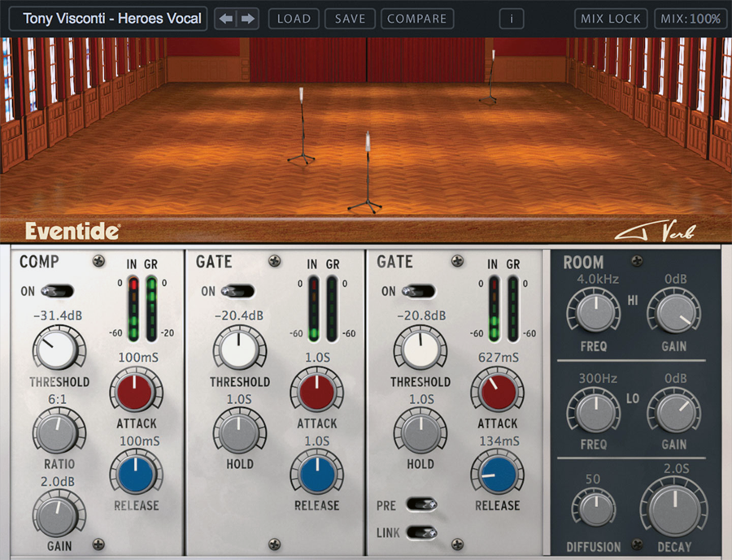Toggle the COMP ON switch
732x560 pixels.
click(57, 291)
